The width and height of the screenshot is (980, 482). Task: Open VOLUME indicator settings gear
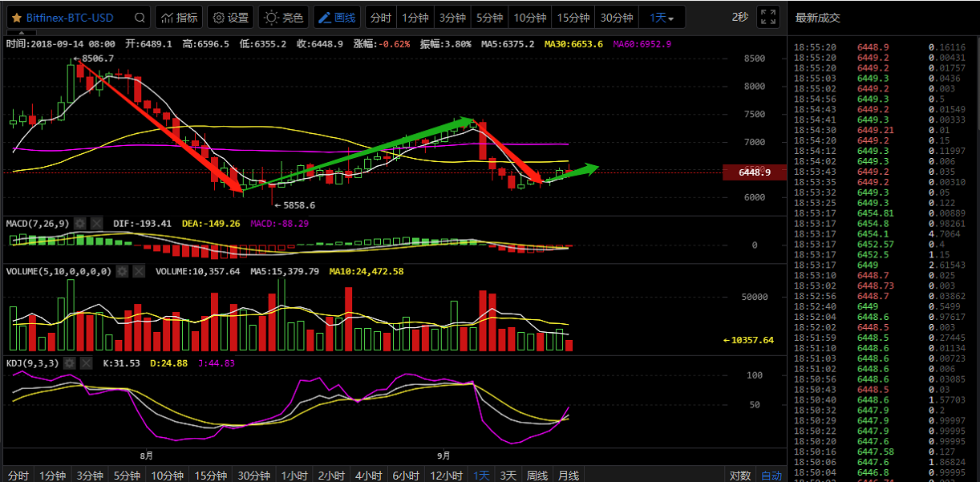(x=122, y=272)
